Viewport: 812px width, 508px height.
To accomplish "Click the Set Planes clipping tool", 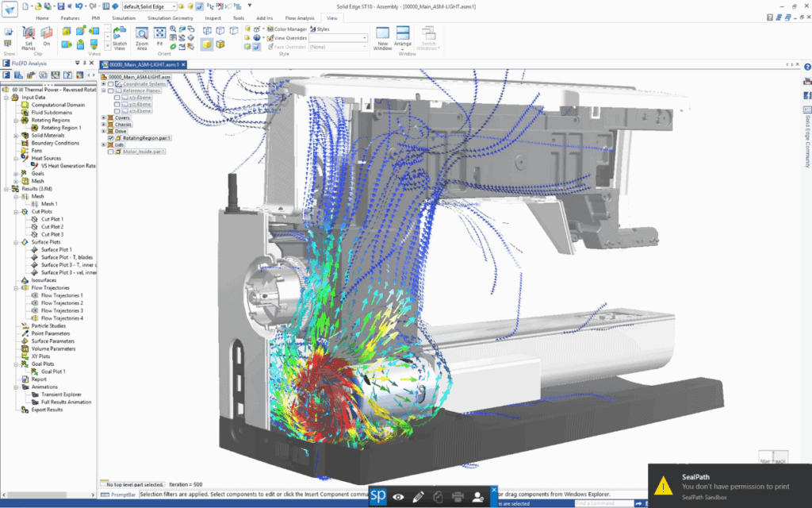I will tap(29, 38).
